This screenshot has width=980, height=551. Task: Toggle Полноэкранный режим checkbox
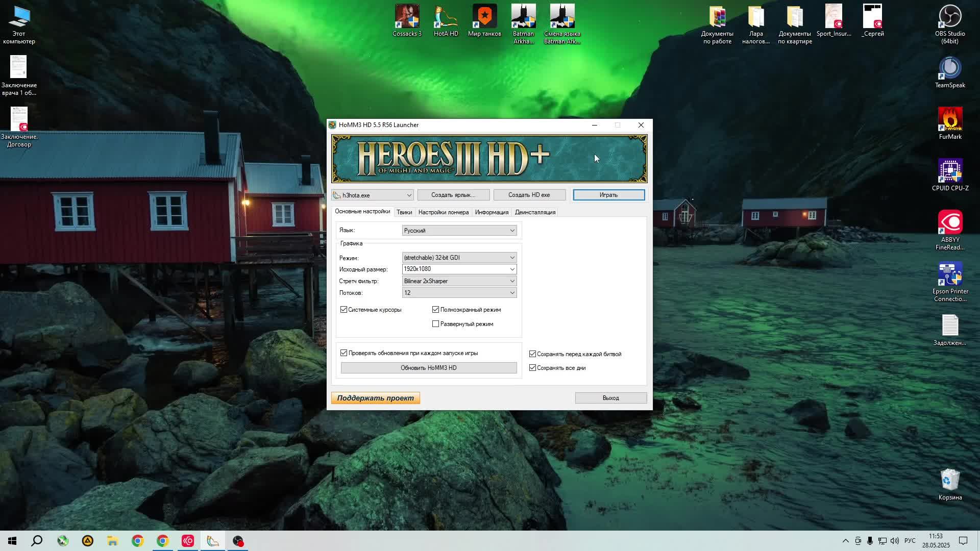tap(435, 310)
